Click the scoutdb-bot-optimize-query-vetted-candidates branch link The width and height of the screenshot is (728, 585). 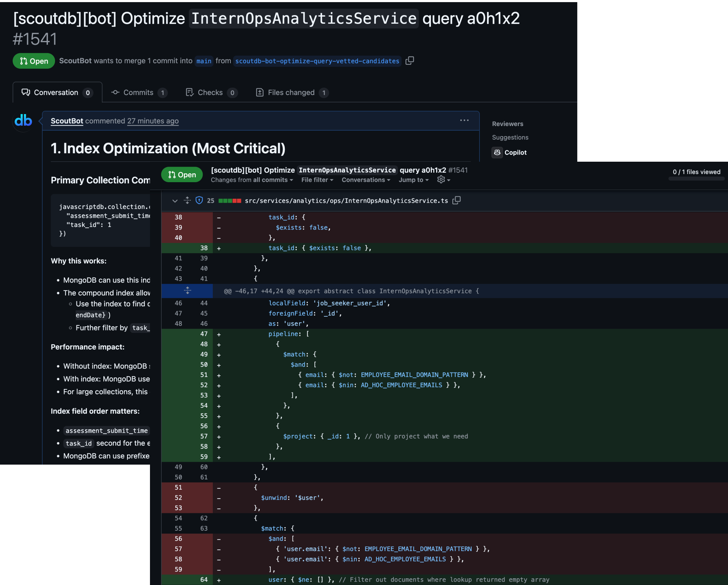pyautogui.click(x=317, y=61)
